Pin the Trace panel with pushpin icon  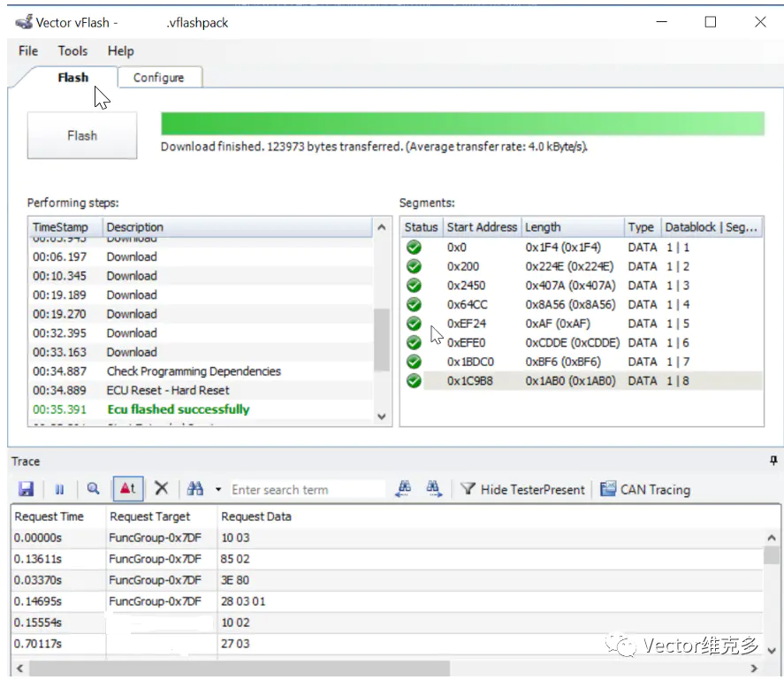click(x=773, y=461)
